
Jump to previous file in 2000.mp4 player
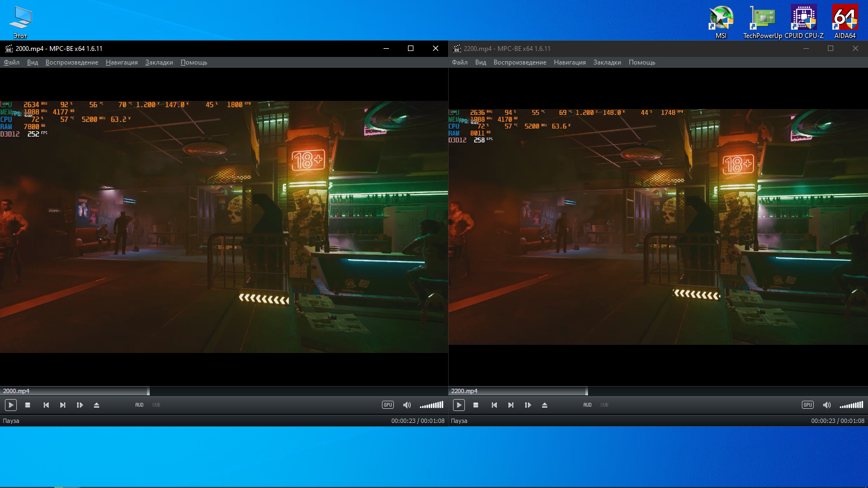[x=46, y=405]
